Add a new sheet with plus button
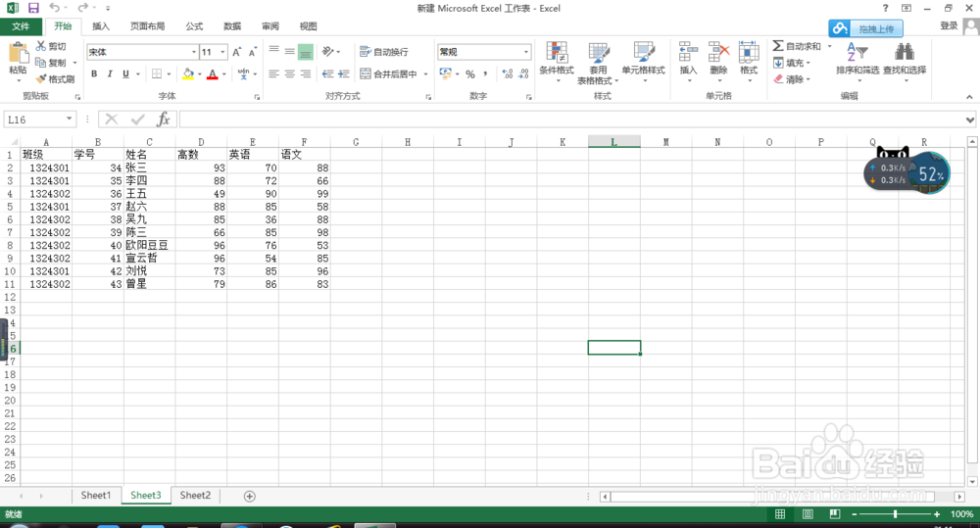The width and height of the screenshot is (980, 528). 249,496
